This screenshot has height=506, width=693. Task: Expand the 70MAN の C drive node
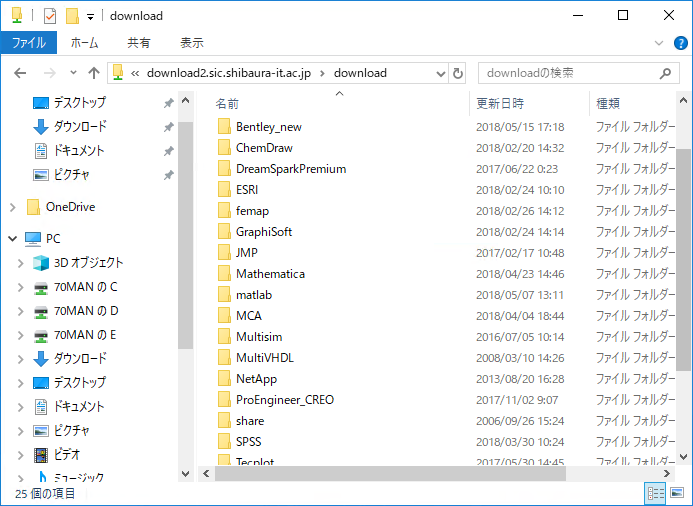pos(20,287)
